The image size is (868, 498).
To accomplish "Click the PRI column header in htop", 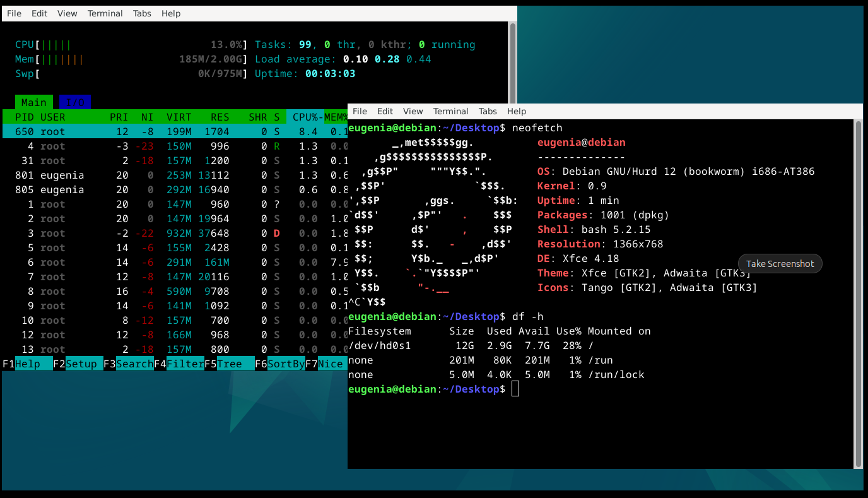I will coord(119,117).
